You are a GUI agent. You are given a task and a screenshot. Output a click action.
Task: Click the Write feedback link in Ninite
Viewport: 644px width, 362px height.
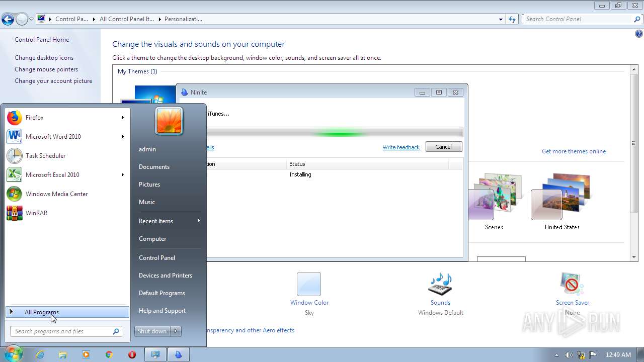tap(401, 147)
